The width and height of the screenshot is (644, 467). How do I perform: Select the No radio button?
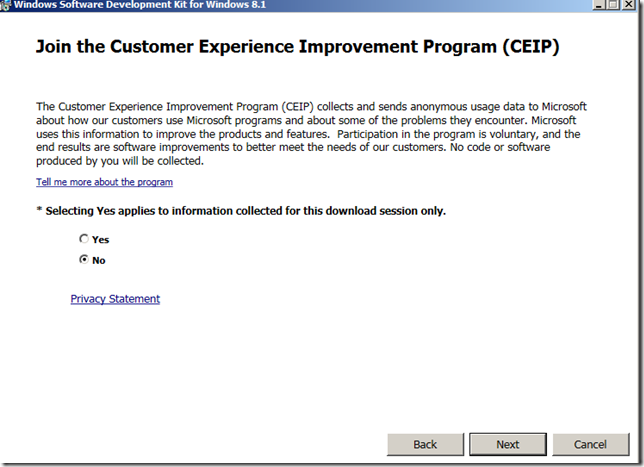point(84,260)
